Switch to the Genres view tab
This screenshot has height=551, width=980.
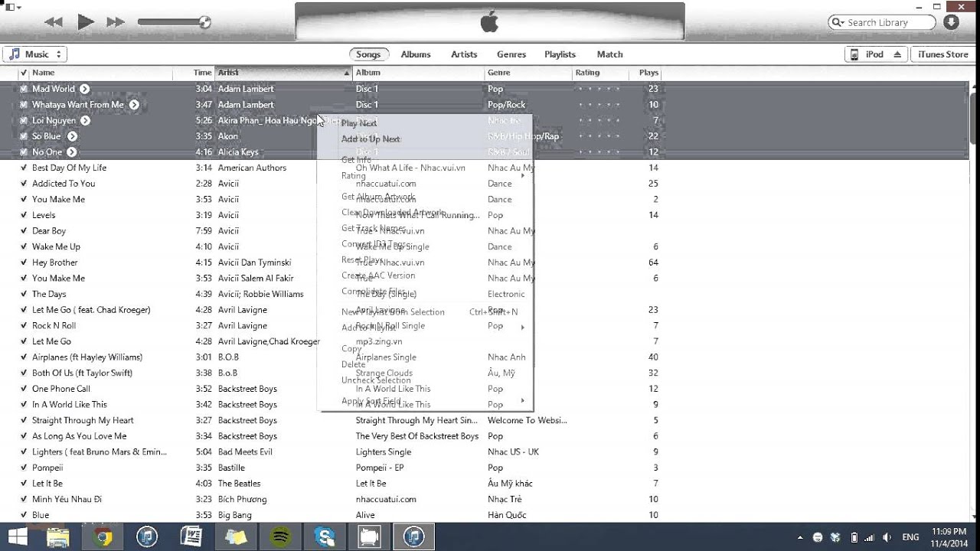511,54
